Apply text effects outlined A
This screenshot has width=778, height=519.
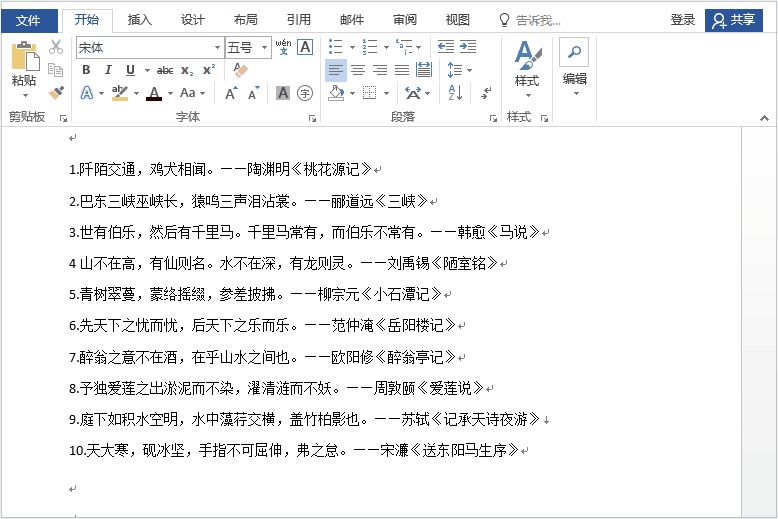[87, 93]
